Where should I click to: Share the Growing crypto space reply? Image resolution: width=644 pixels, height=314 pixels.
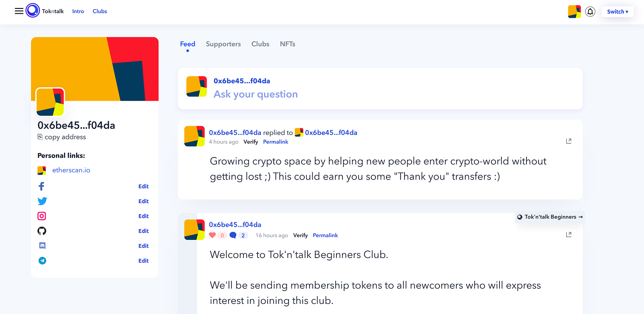[x=569, y=141]
